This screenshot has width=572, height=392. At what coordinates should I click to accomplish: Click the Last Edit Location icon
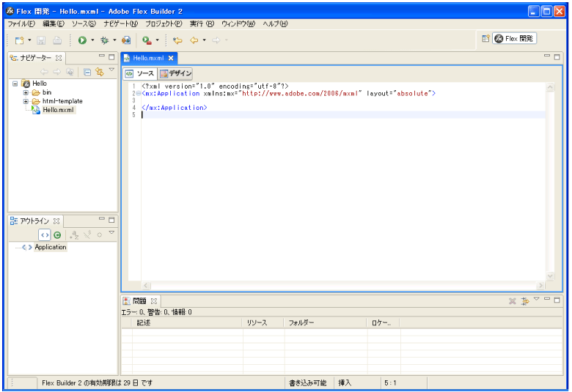(177, 40)
